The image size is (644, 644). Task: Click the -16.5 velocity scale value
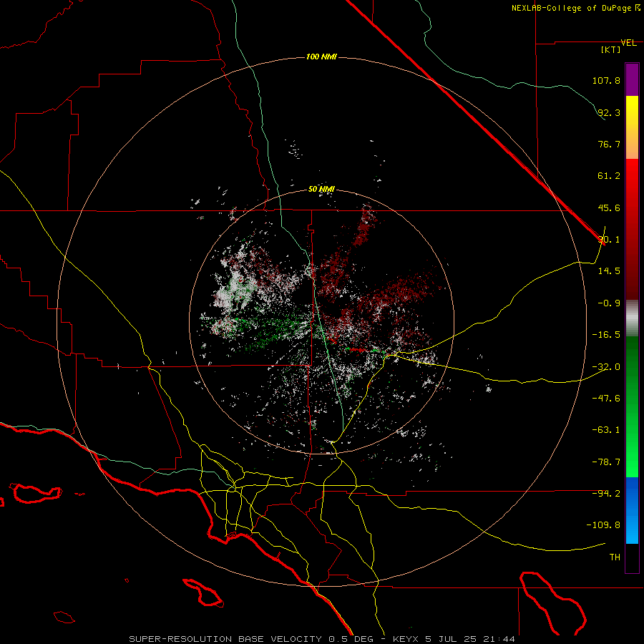click(606, 335)
